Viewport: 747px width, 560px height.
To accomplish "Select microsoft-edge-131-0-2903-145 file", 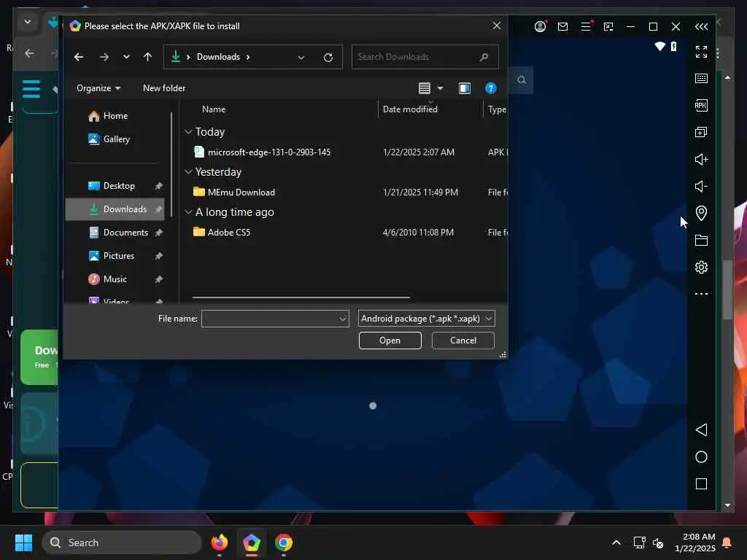I will click(x=269, y=152).
